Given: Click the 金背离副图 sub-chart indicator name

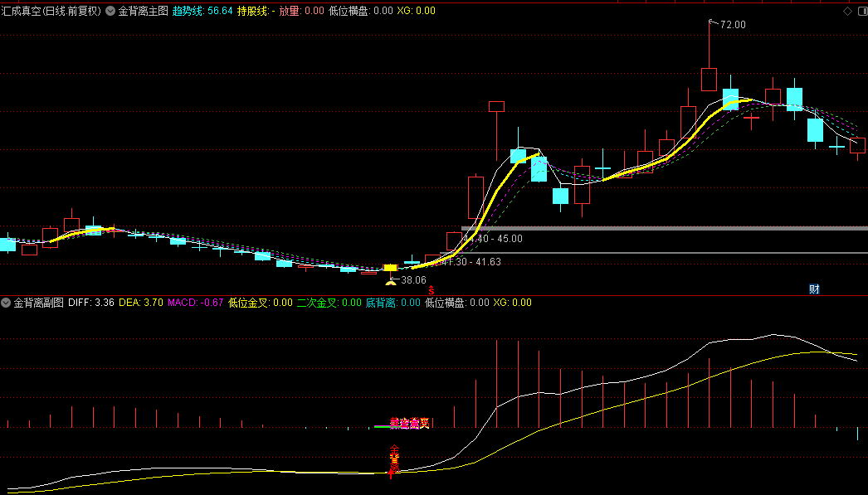Looking at the screenshot, I should 39,303.
